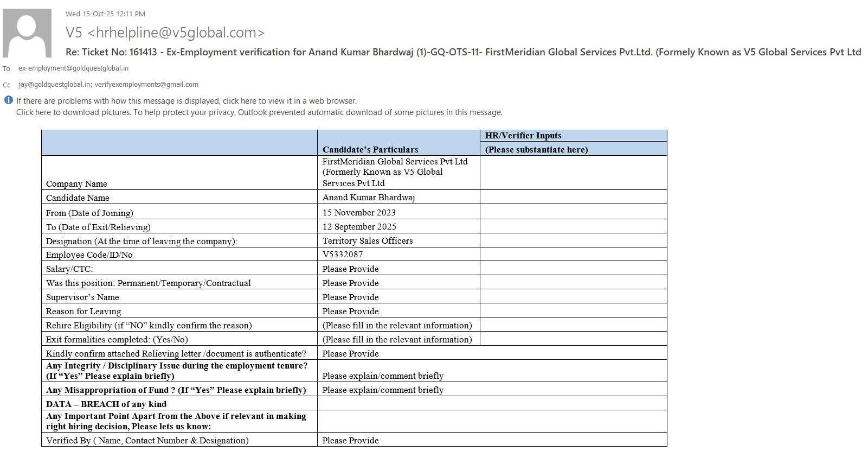Screen dimensions: 868x451
Task: Click the employee code 'V5332087'
Action: pos(343,255)
